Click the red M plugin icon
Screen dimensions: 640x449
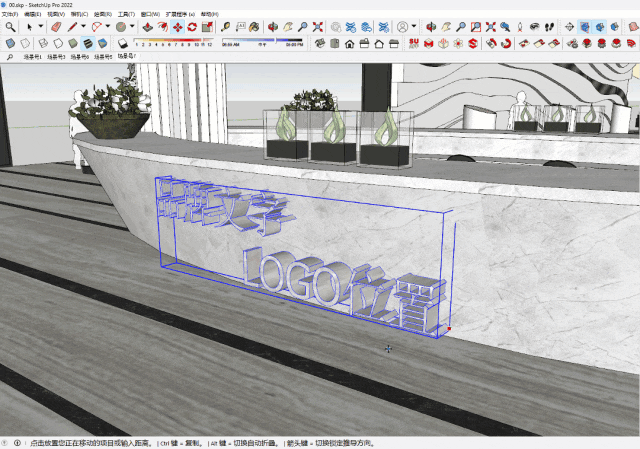[428, 43]
